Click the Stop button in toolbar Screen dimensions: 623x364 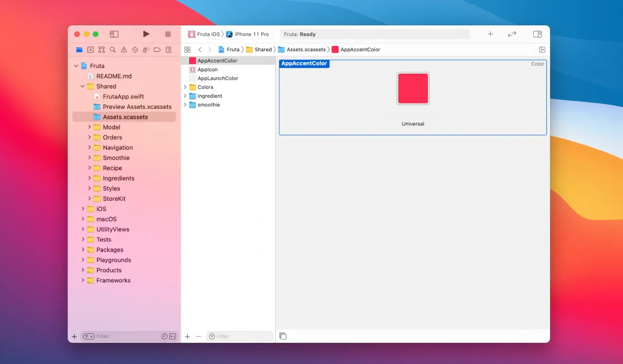click(x=168, y=34)
